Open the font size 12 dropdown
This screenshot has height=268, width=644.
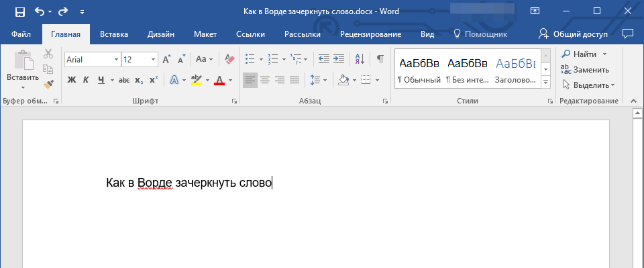click(x=154, y=60)
